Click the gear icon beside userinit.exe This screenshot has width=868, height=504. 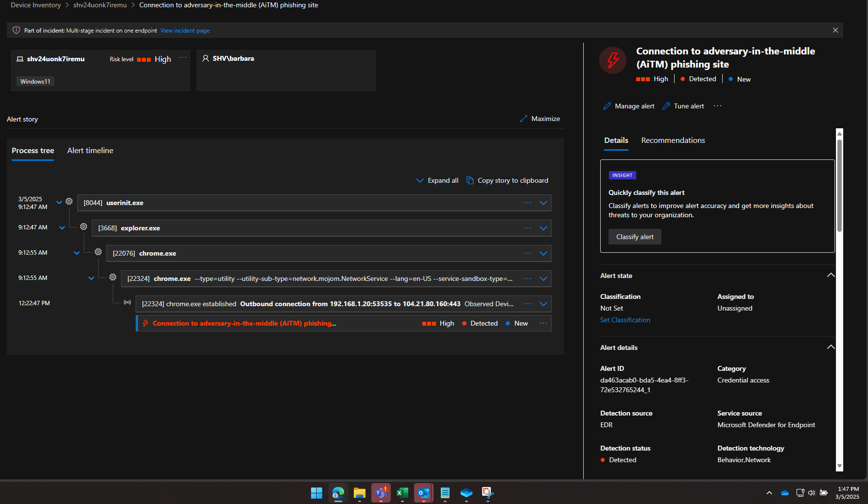69,202
